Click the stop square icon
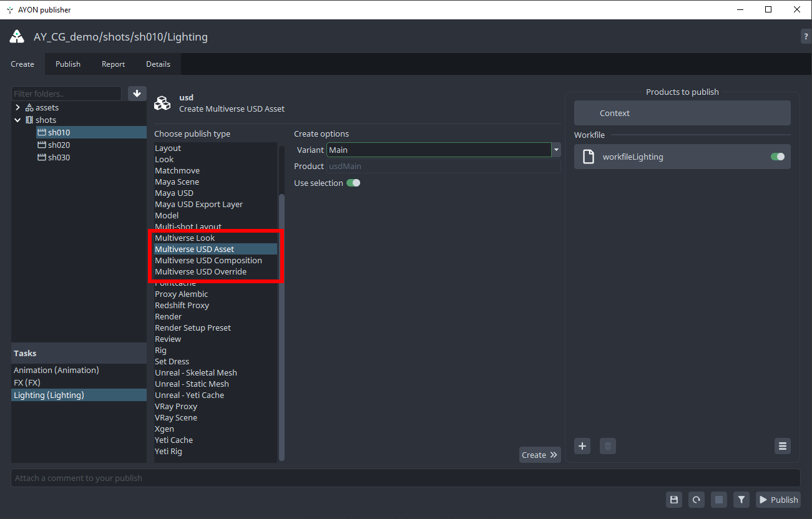This screenshot has width=812, height=519. (x=719, y=500)
